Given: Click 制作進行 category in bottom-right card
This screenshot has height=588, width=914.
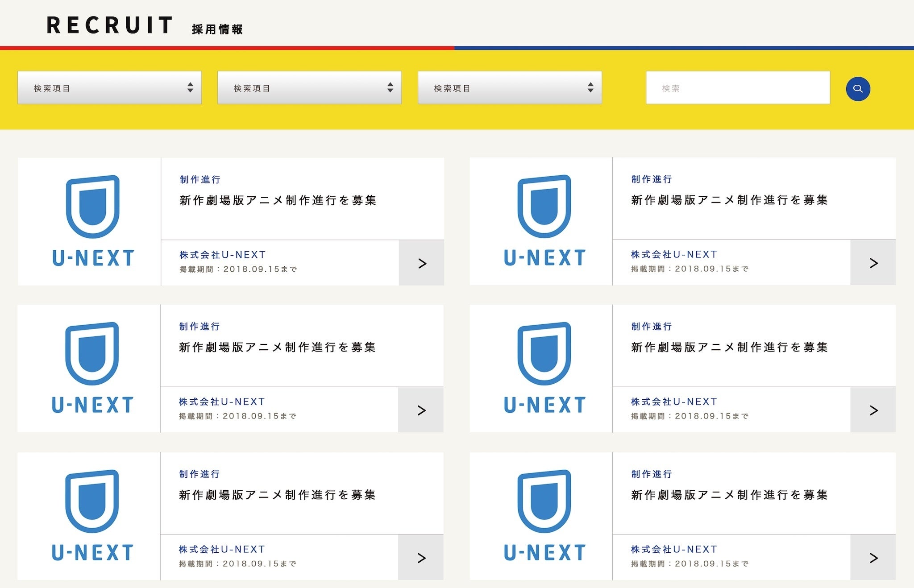Looking at the screenshot, I should 652,474.
